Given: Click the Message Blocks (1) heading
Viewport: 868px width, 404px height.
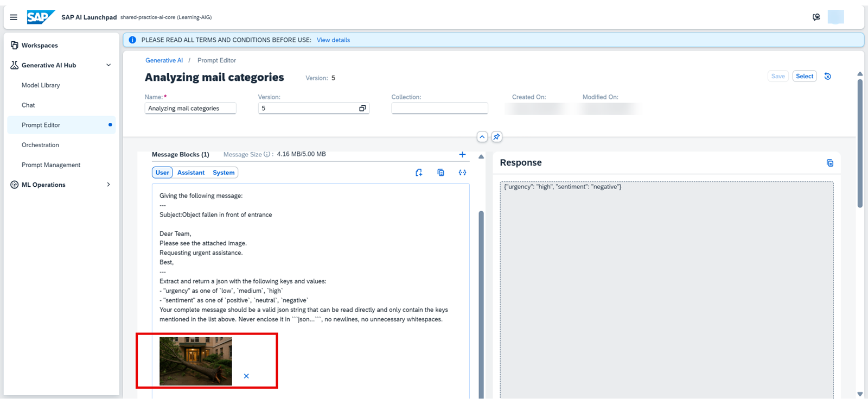Looking at the screenshot, I should [181, 155].
